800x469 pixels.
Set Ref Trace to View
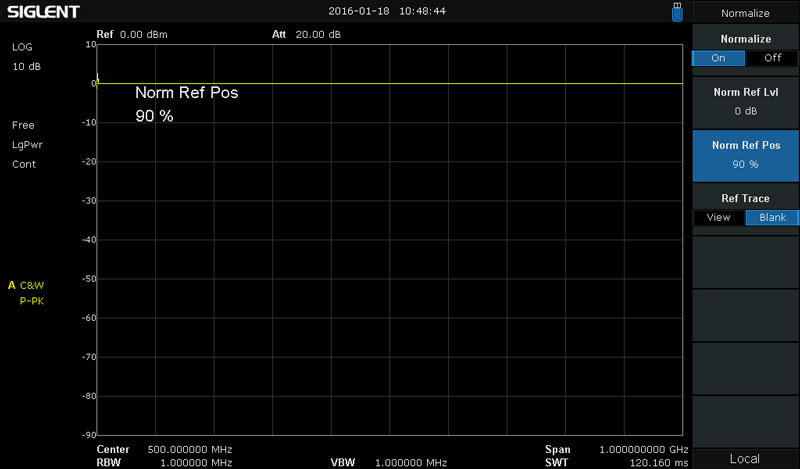(718, 217)
